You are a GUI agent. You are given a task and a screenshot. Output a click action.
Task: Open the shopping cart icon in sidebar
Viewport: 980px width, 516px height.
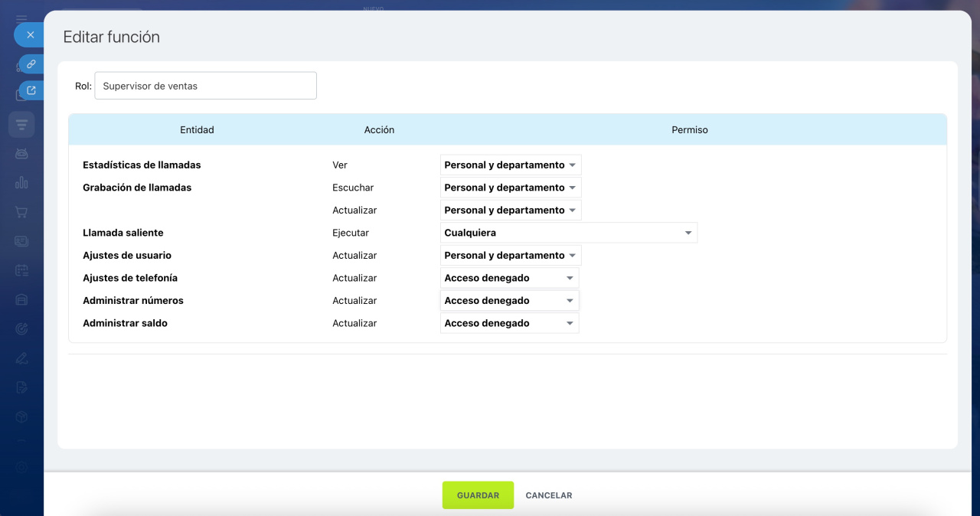tap(21, 212)
